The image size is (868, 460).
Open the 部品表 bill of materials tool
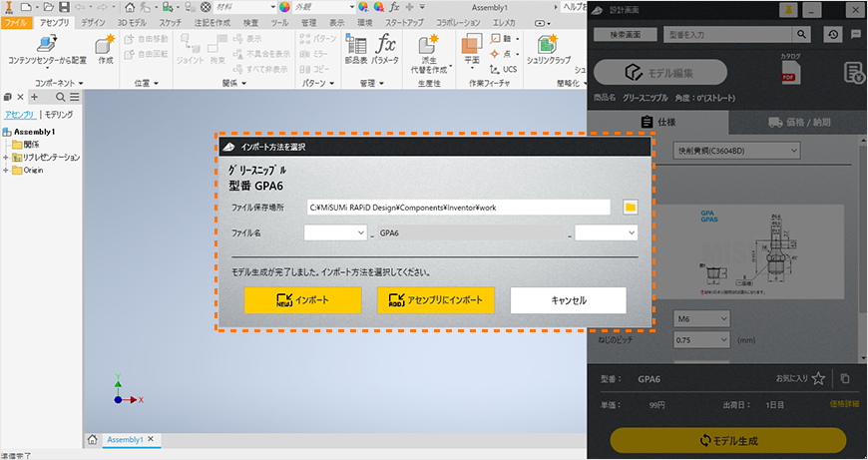click(x=355, y=48)
